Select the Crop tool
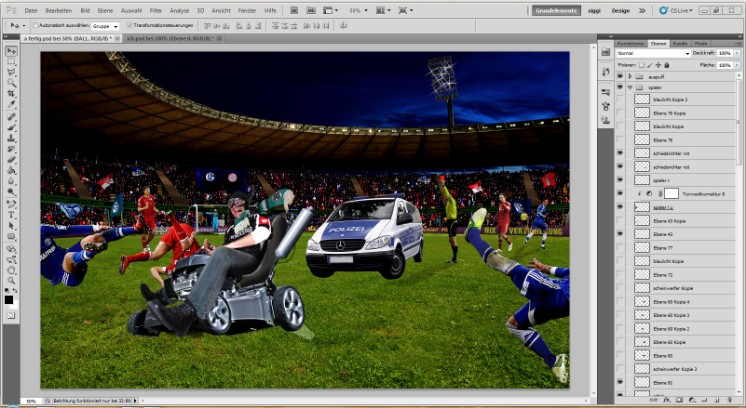 coord(11,94)
